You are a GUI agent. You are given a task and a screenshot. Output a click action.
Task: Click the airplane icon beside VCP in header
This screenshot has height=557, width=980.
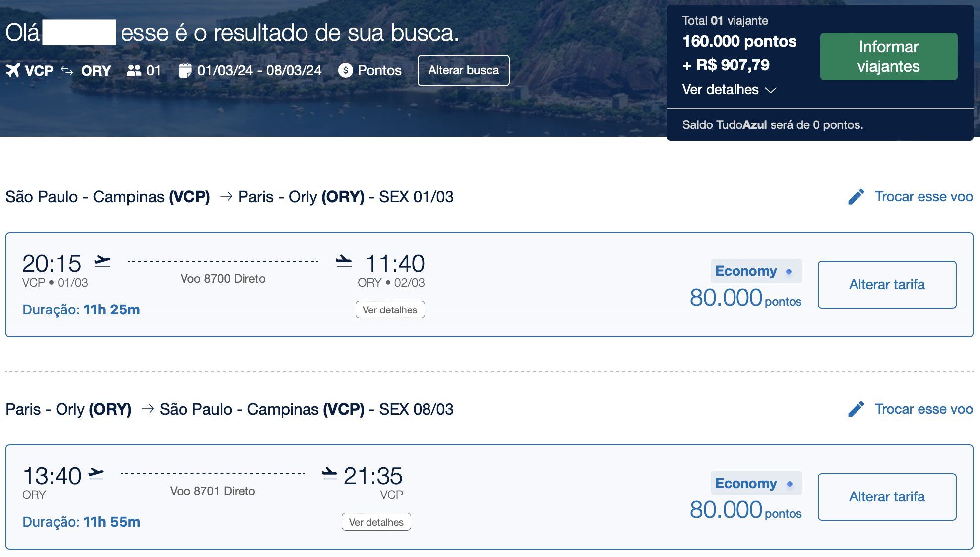coord(13,70)
